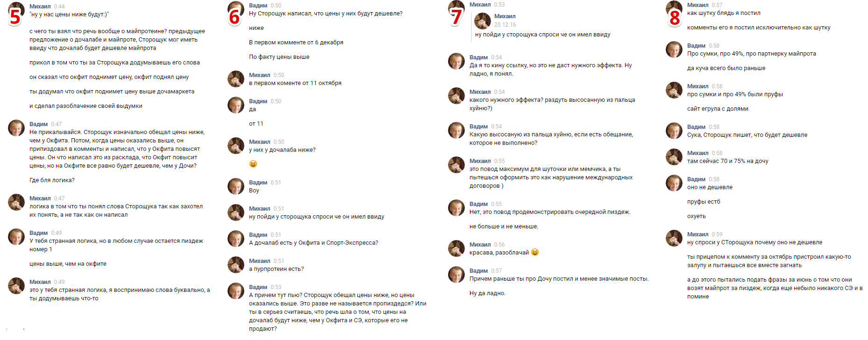
Task: Open the quoted Михаил avatar dated 20.12.16
Action: 483,21
